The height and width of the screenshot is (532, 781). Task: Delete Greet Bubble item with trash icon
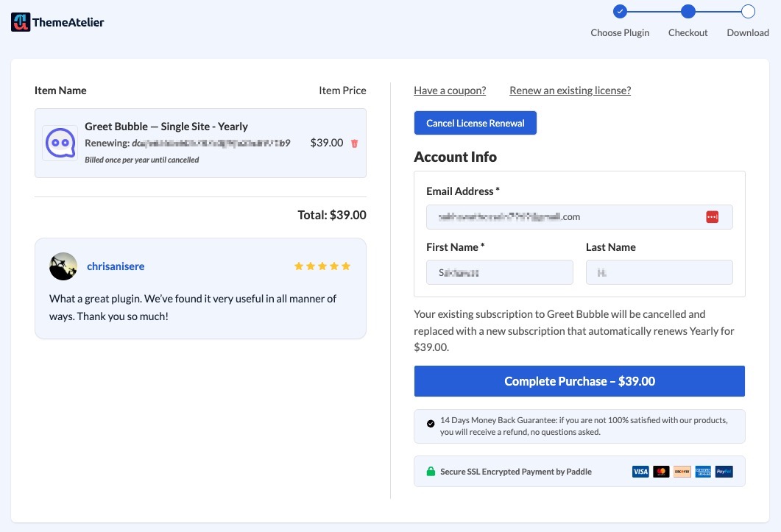pos(354,143)
